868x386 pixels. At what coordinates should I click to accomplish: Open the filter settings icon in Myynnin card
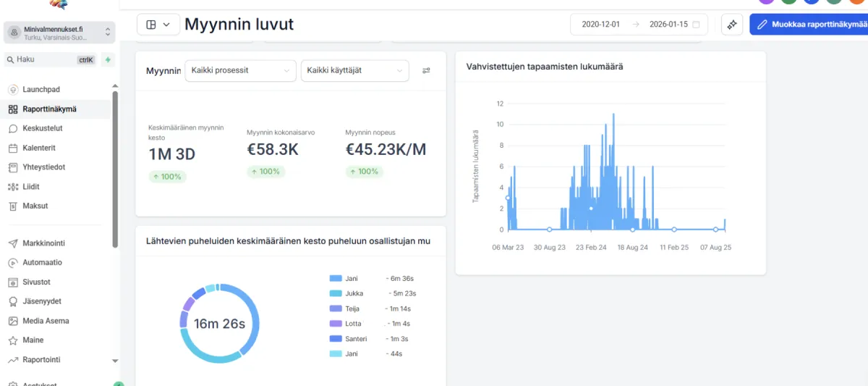pos(426,70)
